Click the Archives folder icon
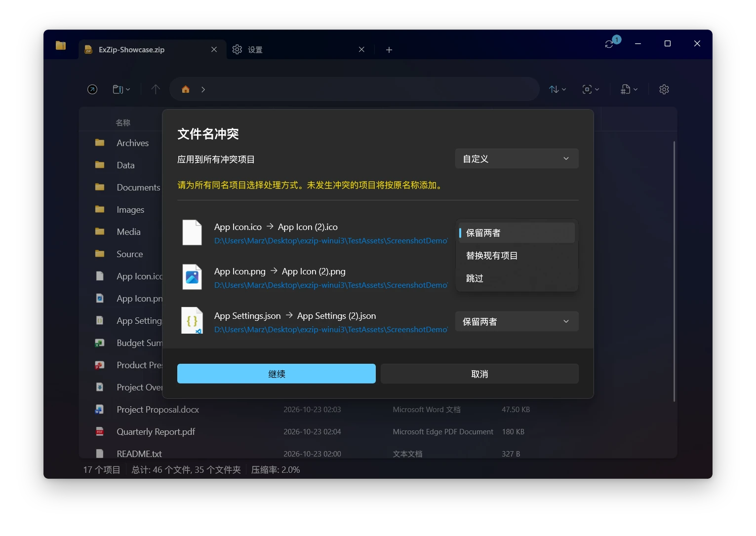The width and height of the screenshot is (756, 536). pyautogui.click(x=100, y=143)
